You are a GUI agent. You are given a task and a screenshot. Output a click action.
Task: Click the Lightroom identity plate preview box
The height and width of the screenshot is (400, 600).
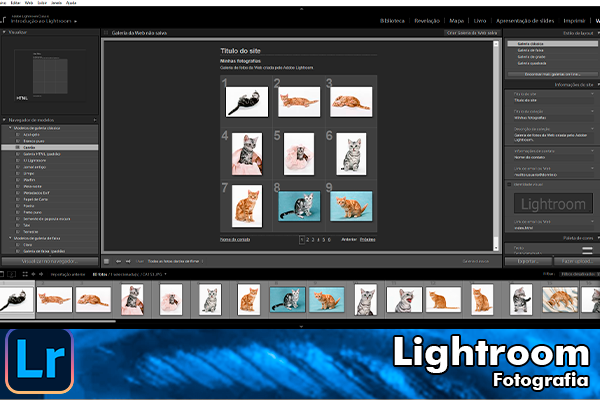[553, 204]
